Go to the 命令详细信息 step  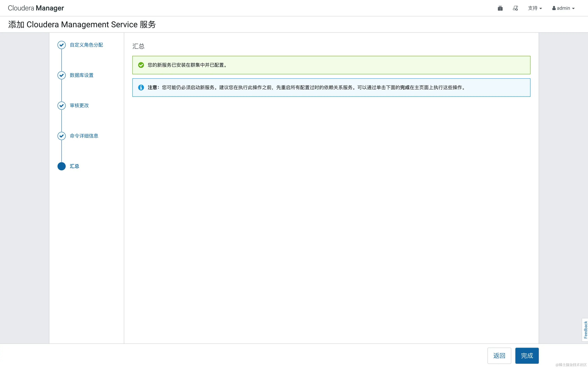click(x=84, y=136)
